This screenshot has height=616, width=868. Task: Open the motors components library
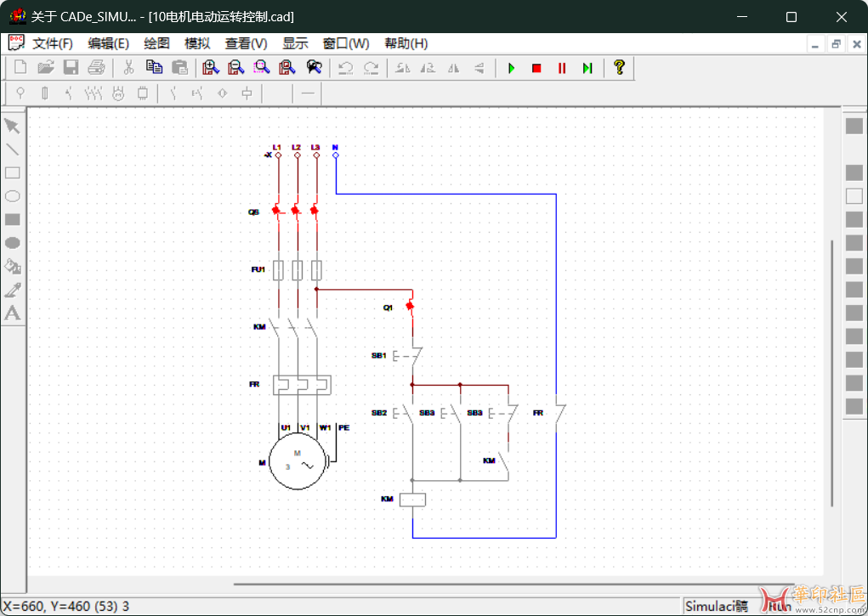point(118,93)
